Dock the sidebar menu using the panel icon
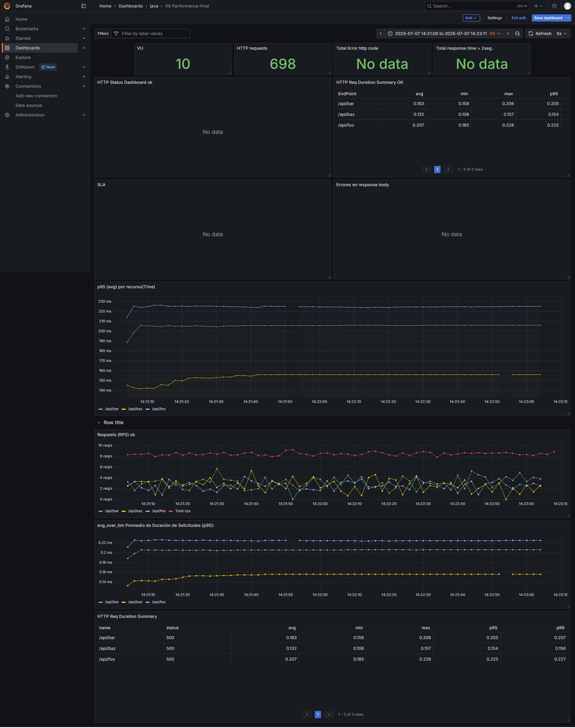The image size is (575, 728). (83, 6)
